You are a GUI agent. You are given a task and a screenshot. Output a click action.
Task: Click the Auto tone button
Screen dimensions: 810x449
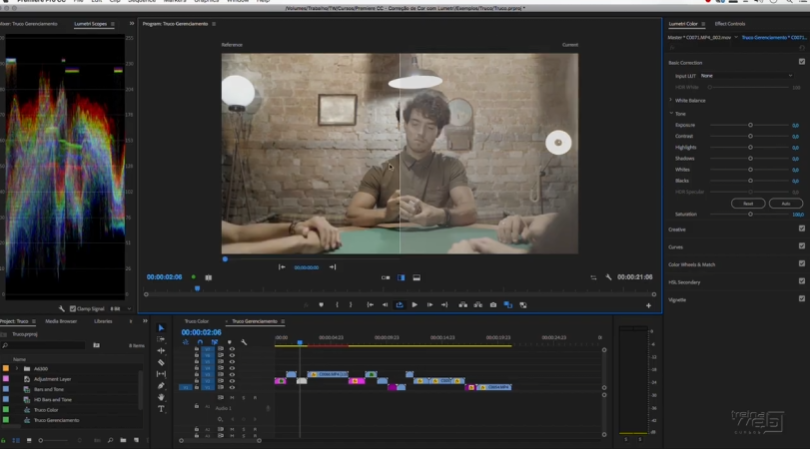(785, 203)
